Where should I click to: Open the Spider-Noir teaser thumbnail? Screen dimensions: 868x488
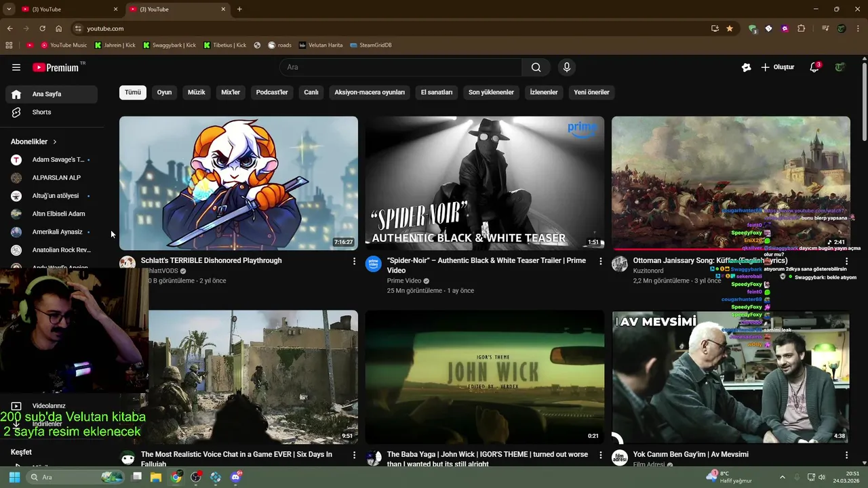(x=485, y=183)
